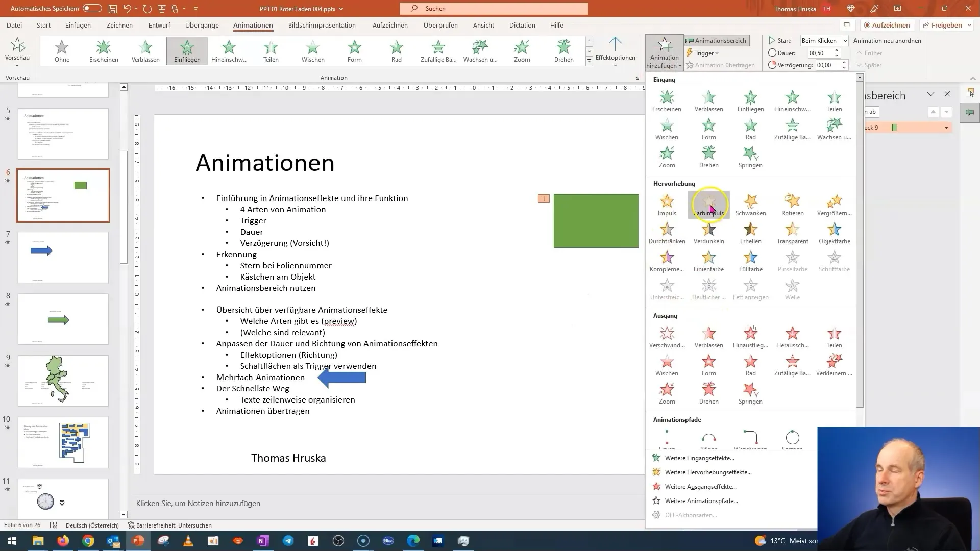Toggle the Automatisches Speichern switch
980x551 pixels.
[91, 8]
